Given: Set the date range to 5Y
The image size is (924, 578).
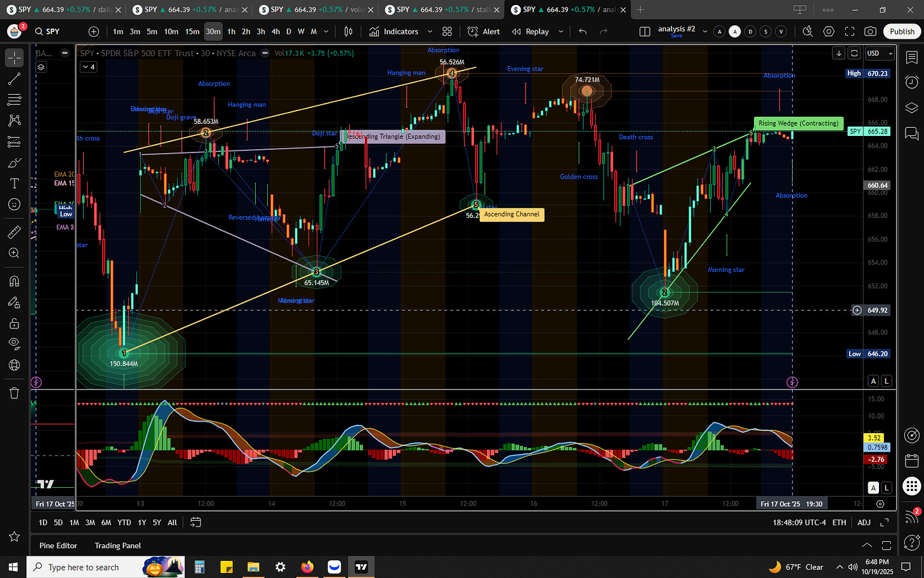Looking at the screenshot, I should pos(157,522).
